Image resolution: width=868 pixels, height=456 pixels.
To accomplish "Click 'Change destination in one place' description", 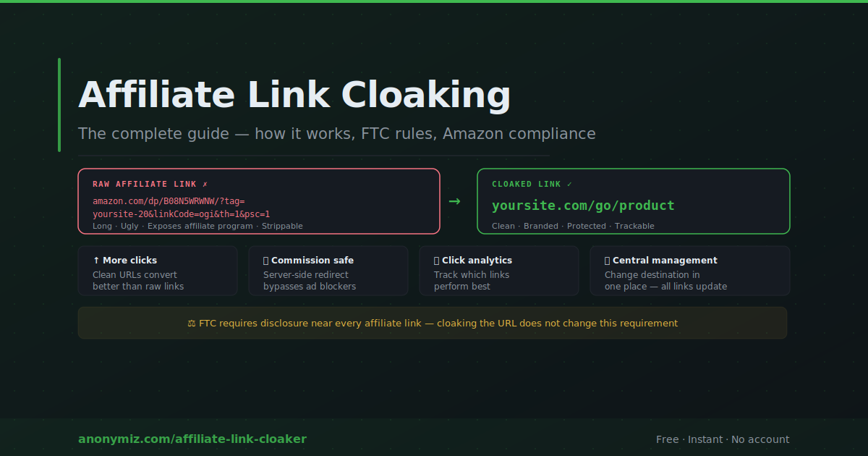I will [x=665, y=281].
